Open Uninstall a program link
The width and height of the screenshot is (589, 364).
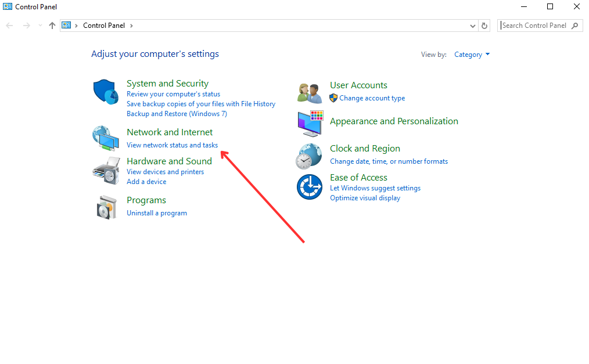157,213
